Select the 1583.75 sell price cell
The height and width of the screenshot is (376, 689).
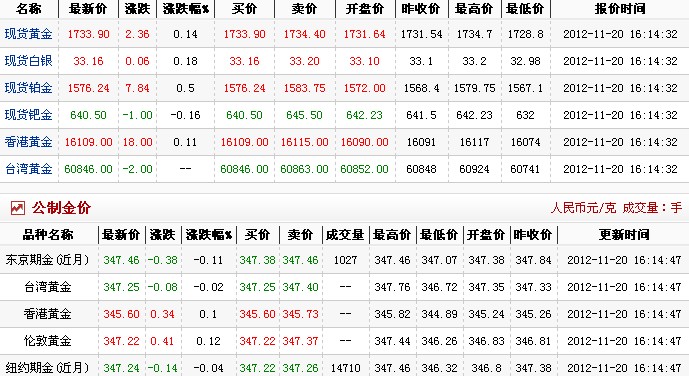pyautogui.click(x=305, y=88)
